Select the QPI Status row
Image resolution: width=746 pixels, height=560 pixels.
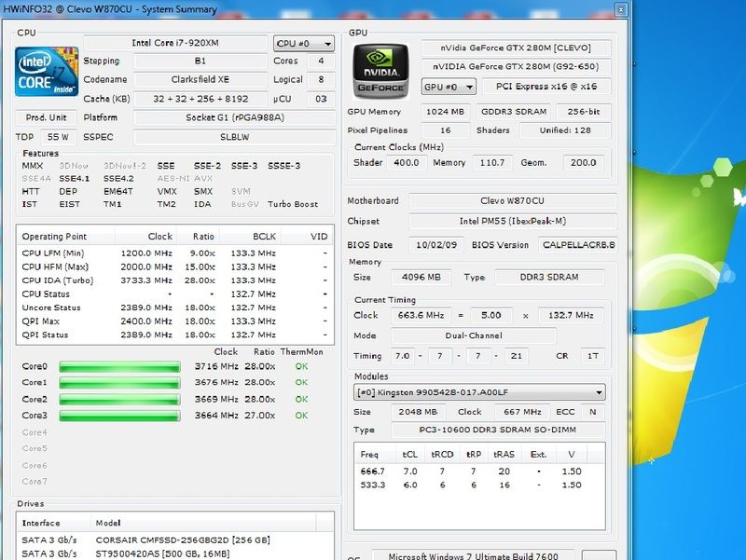[174, 335]
